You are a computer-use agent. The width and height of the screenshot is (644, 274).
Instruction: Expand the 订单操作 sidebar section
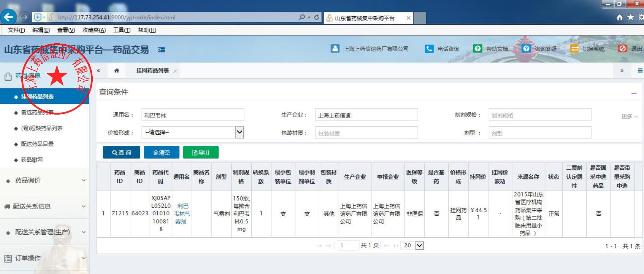[44, 258]
